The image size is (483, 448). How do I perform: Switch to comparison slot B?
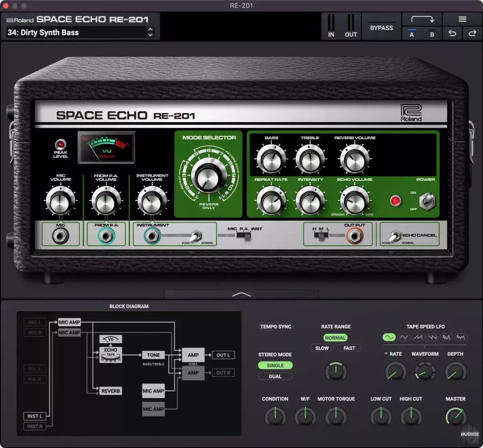tap(432, 33)
